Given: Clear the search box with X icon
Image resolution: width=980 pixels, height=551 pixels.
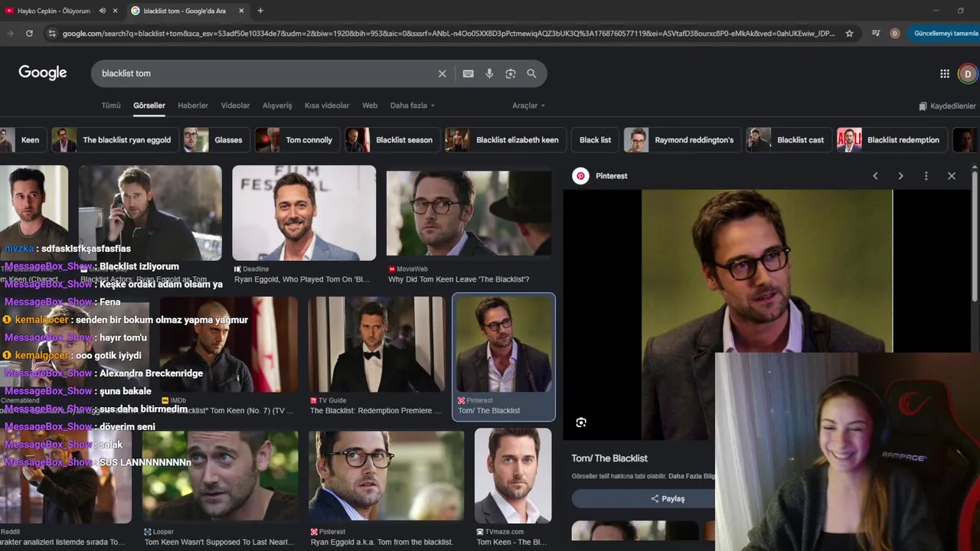Looking at the screenshot, I should [442, 73].
